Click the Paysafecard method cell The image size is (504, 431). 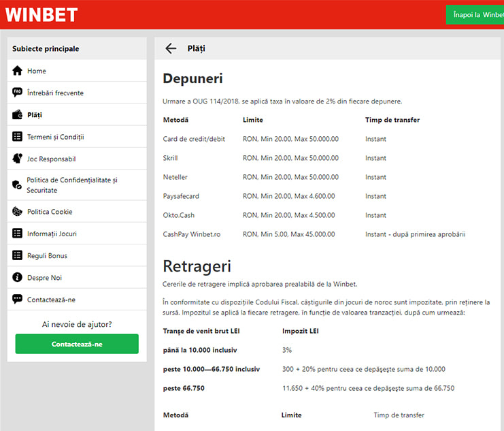click(181, 196)
